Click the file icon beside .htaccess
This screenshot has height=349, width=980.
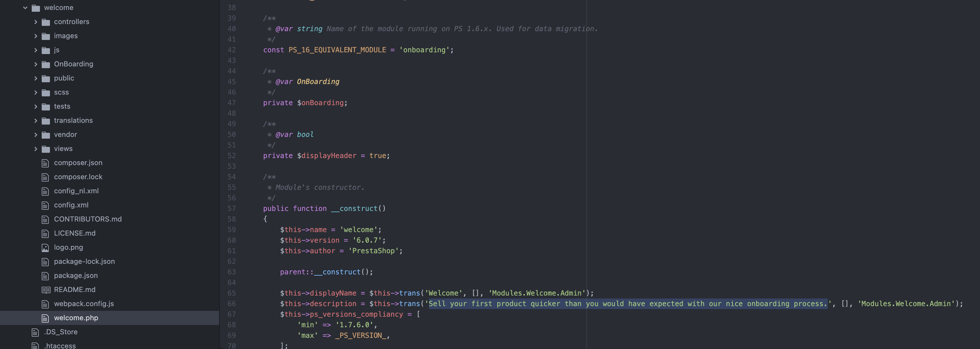tap(34, 345)
